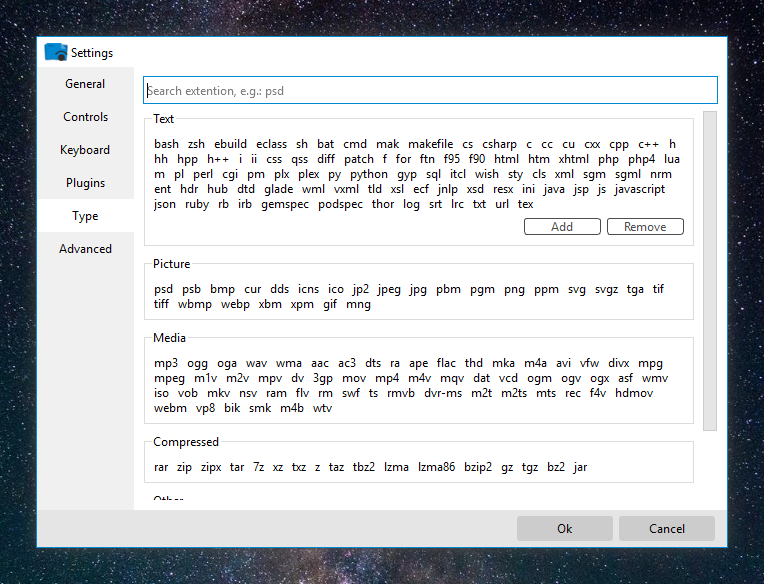Select the python extension in Text

369,174
